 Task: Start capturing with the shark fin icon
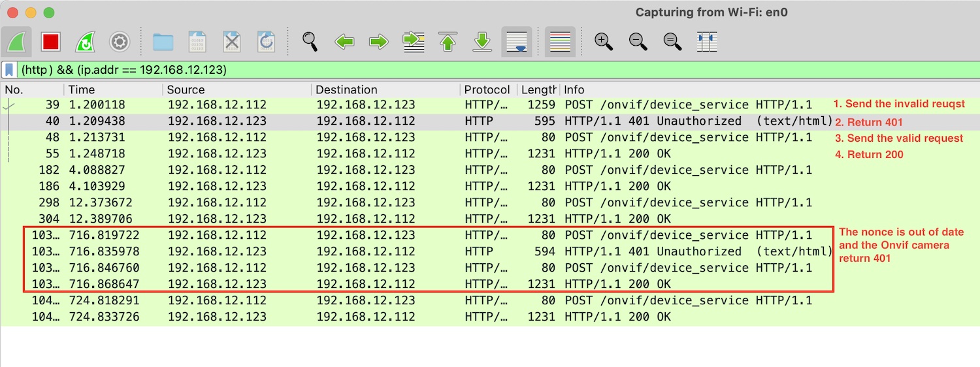[16, 42]
